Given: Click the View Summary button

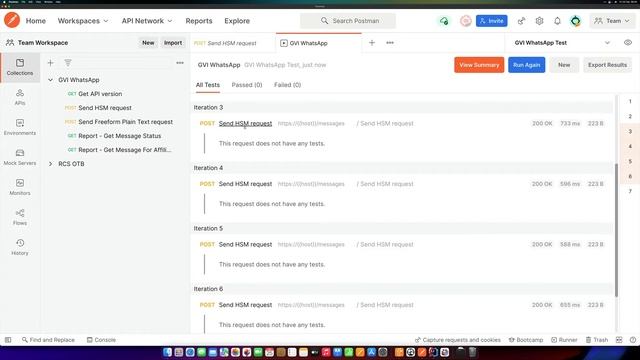Looking at the screenshot, I should click(479, 65).
